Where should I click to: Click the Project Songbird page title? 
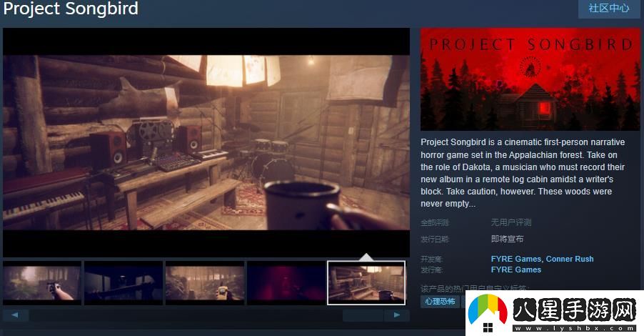click(71, 9)
